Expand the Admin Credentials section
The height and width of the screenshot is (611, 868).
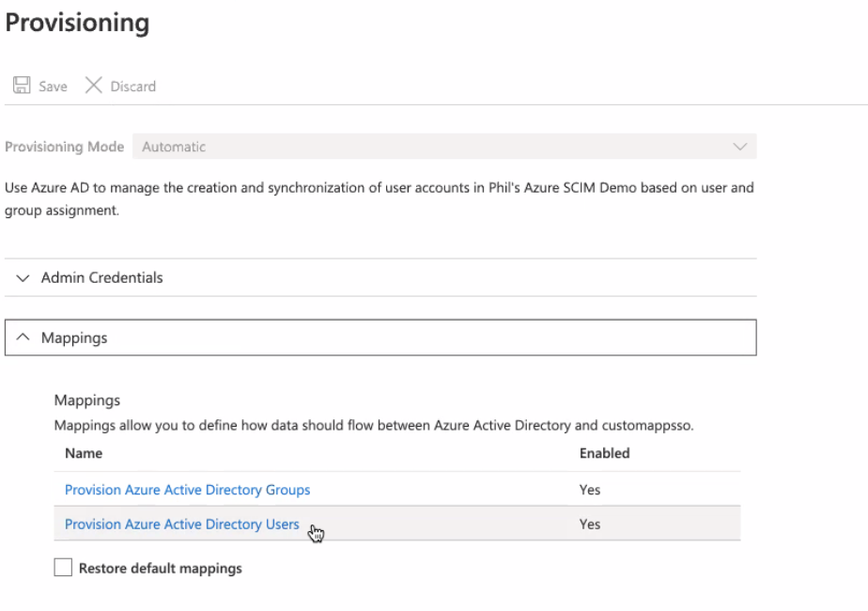coord(101,277)
